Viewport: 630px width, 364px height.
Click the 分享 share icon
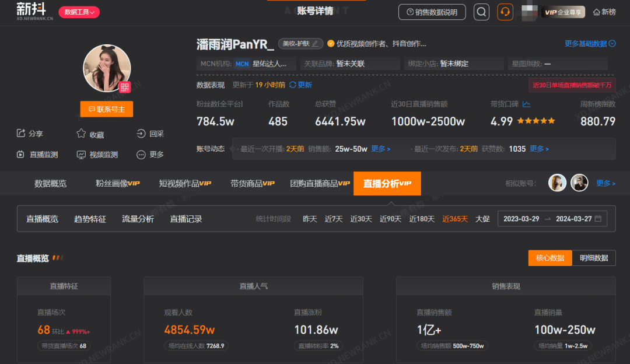pos(21,134)
